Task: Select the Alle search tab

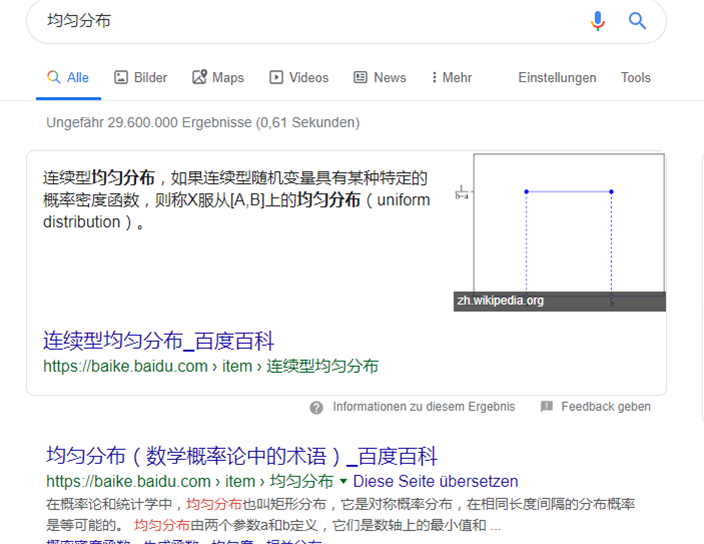Action: tap(68, 78)
